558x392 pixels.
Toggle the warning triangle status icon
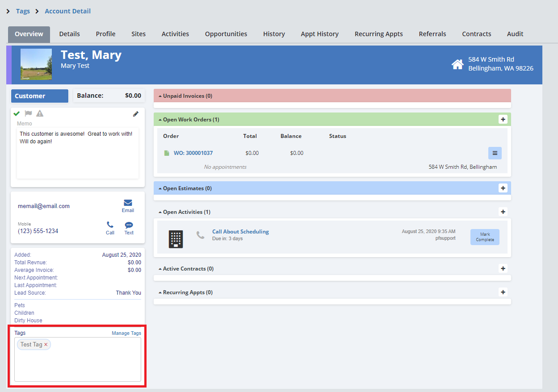point(40,113)
